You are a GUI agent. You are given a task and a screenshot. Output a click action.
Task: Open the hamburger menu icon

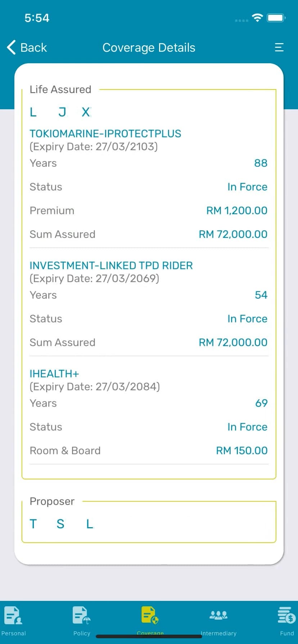pyautogui.click(x=279, y=47)
